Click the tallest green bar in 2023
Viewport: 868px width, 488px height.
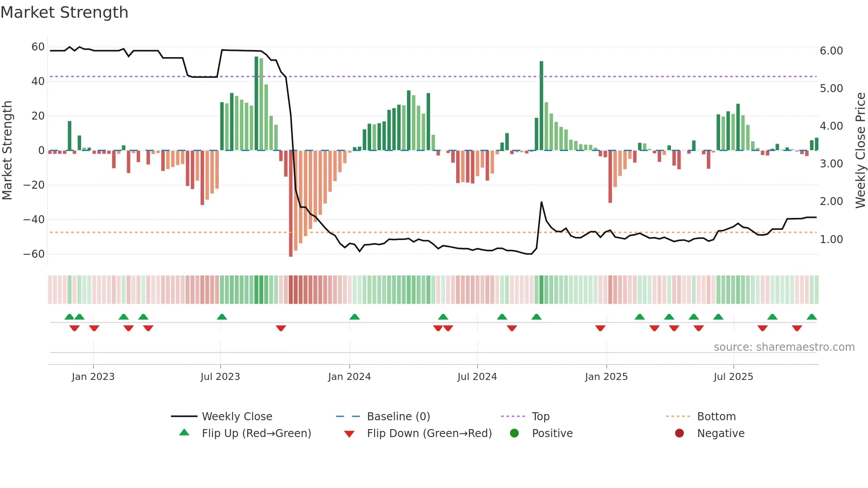click(x=256, y=103)
